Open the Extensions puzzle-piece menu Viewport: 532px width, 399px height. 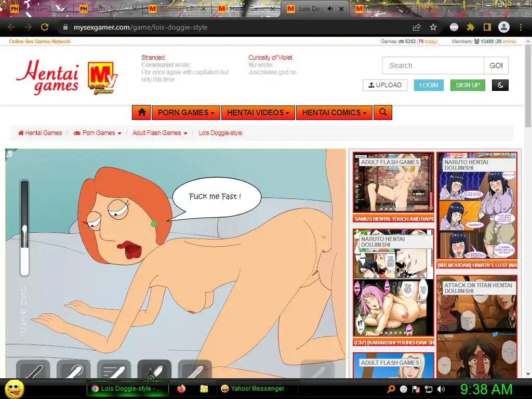point(470,27)
